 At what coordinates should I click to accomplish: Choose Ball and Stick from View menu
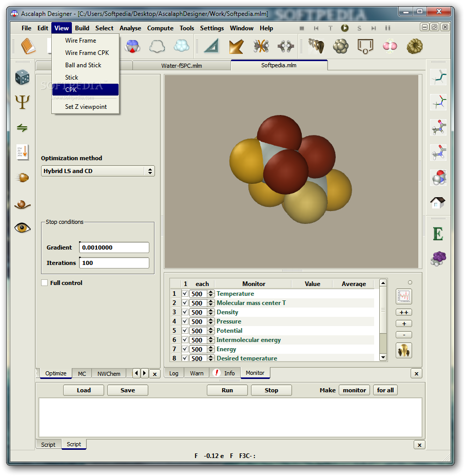(85, 65)
